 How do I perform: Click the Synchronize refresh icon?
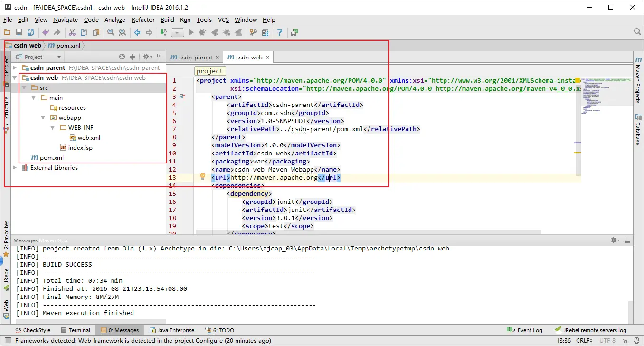[31, 32]
